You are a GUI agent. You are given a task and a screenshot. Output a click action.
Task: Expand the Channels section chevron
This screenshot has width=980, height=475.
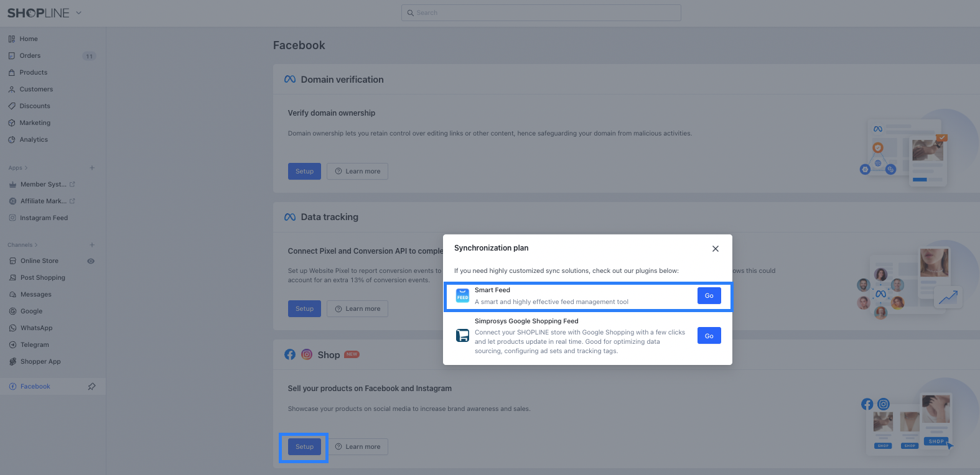click(36, 245)
